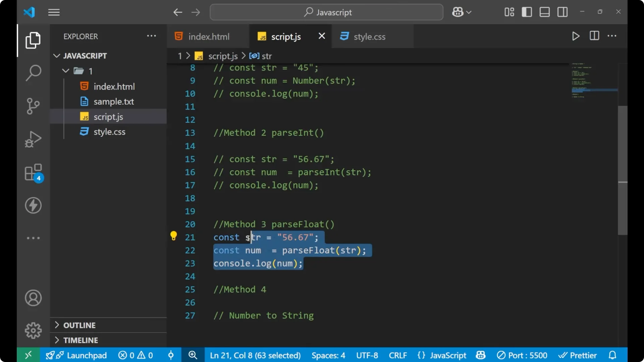This screenshot has height=362, width=644.
Task: Open the Extensions view showing 4 updates
Action: [x=33, y=172]
